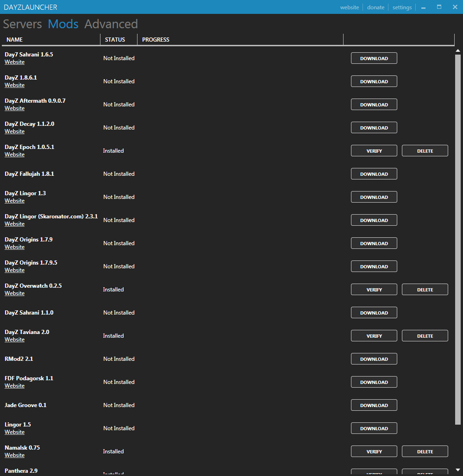Select the DayZ Fallujah 1.8.1 mod name
Screen dimensions: 463x476
30,174
